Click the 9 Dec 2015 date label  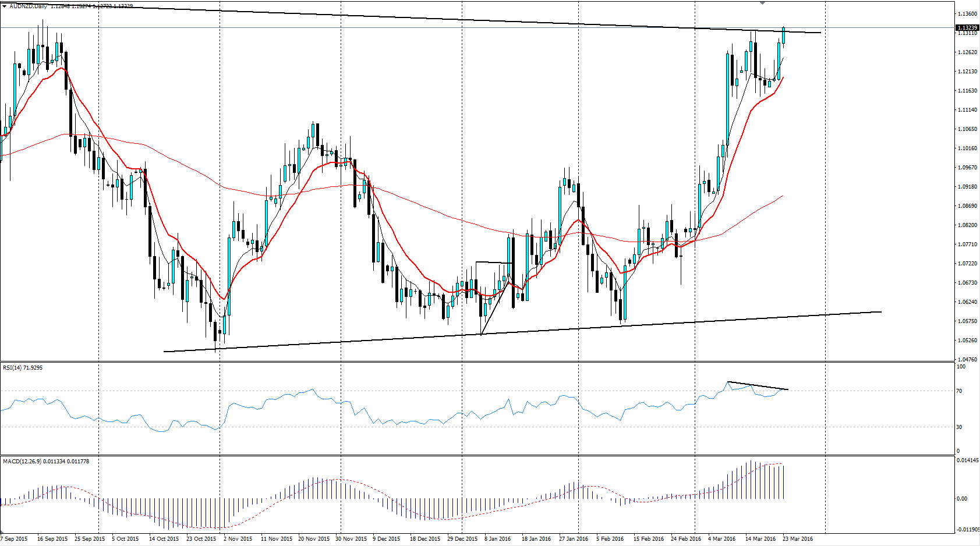pyautogui.click(x=387, y=539)
